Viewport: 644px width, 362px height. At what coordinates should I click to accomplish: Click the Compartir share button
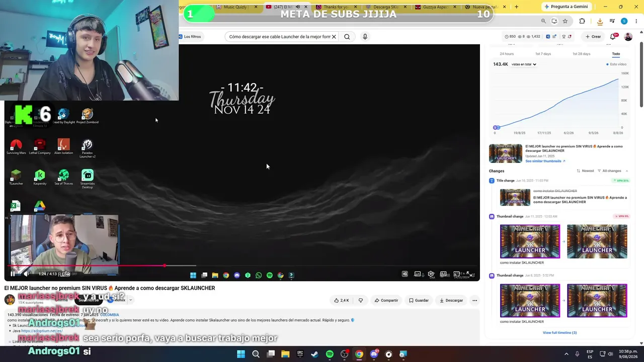[386, 300]
